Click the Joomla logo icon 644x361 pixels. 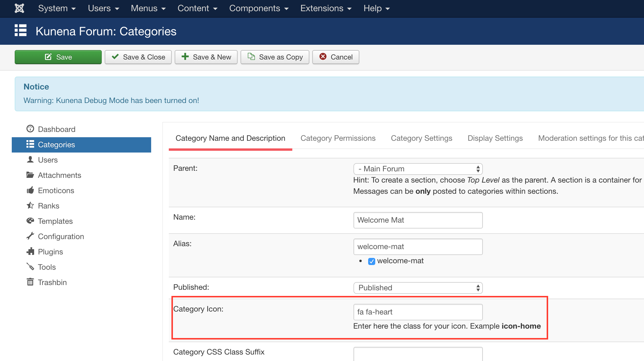pos(19,8)
